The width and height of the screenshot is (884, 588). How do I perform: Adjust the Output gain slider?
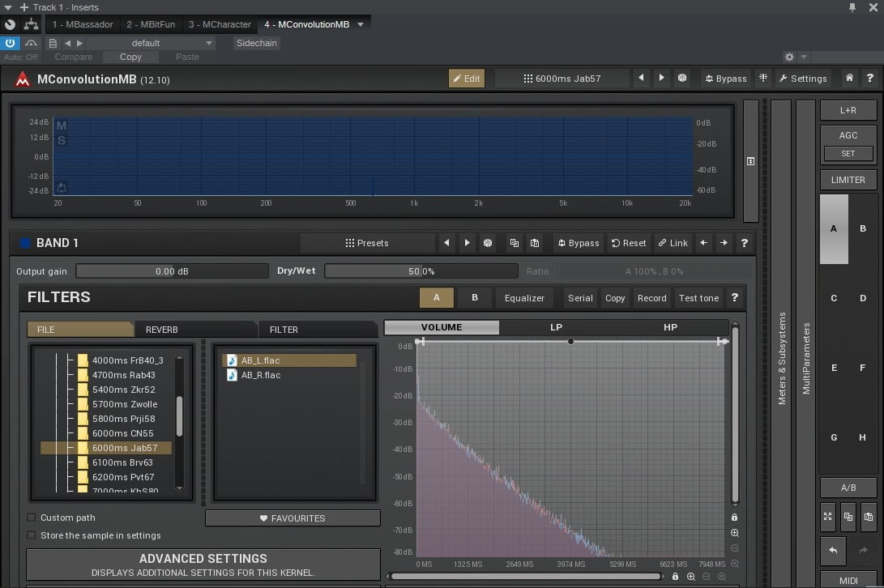pos(172,271)
